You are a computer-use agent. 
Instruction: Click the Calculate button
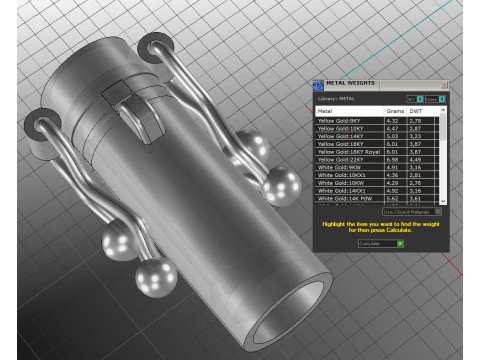(x=381, y=244)
